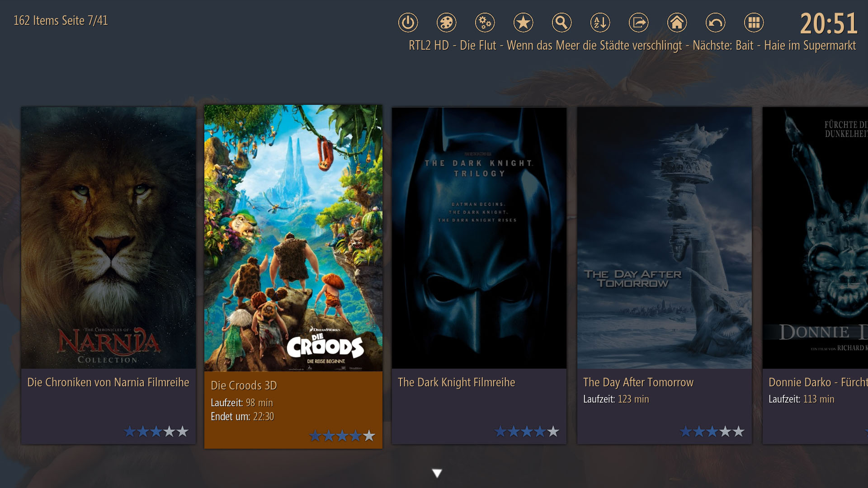Click the 'Die Croods 3D' title
The height and width of the screenshot is (488, 868).
(x=244, y=385)
